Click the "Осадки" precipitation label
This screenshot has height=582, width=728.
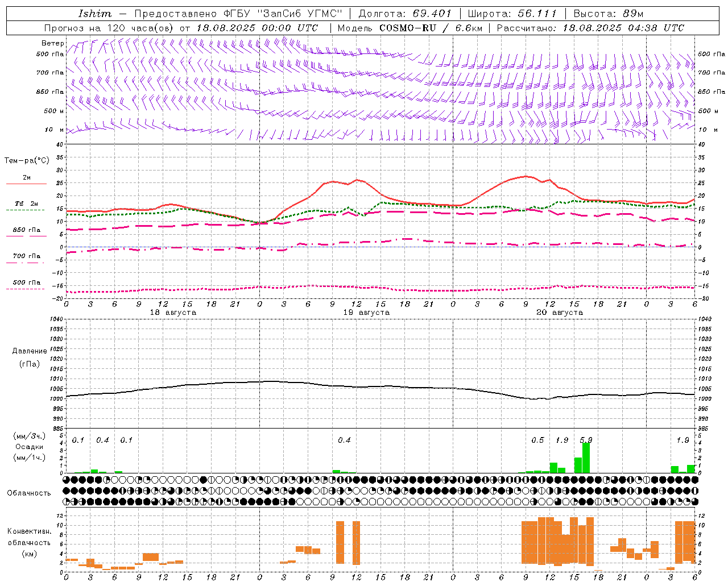[x=30, y=447]
